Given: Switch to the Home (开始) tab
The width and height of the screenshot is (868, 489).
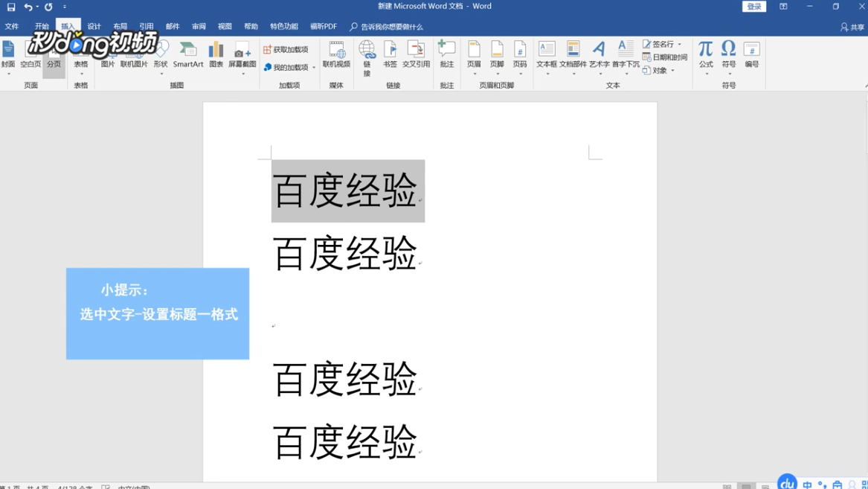Looking at the screenshot, I should [42, 27].
